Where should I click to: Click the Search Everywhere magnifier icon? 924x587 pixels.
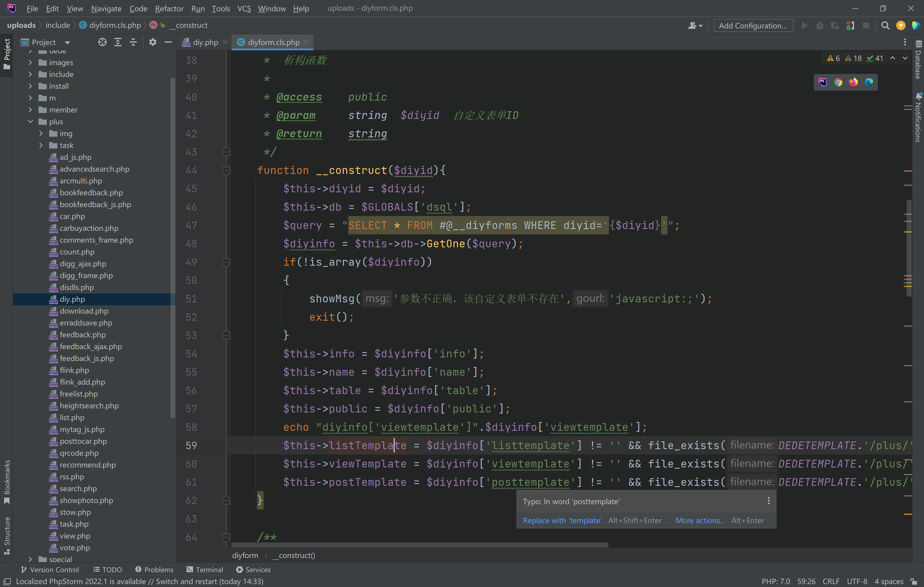pos(885,26)
